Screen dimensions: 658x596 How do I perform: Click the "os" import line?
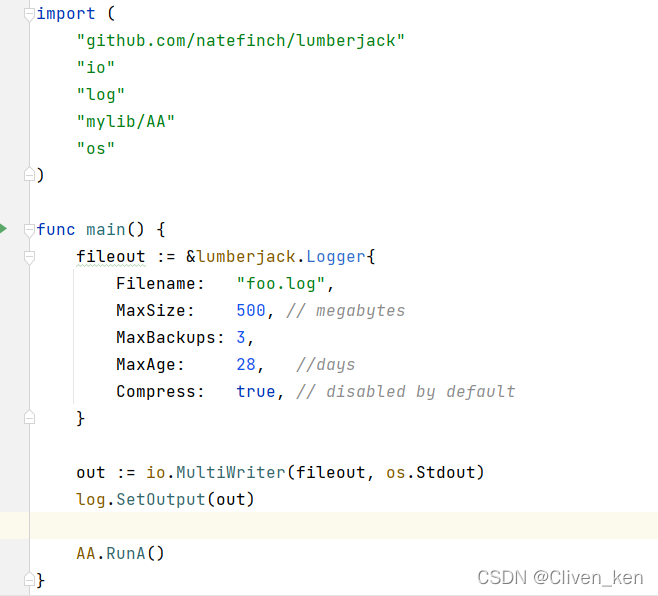[x=96, y=149]
